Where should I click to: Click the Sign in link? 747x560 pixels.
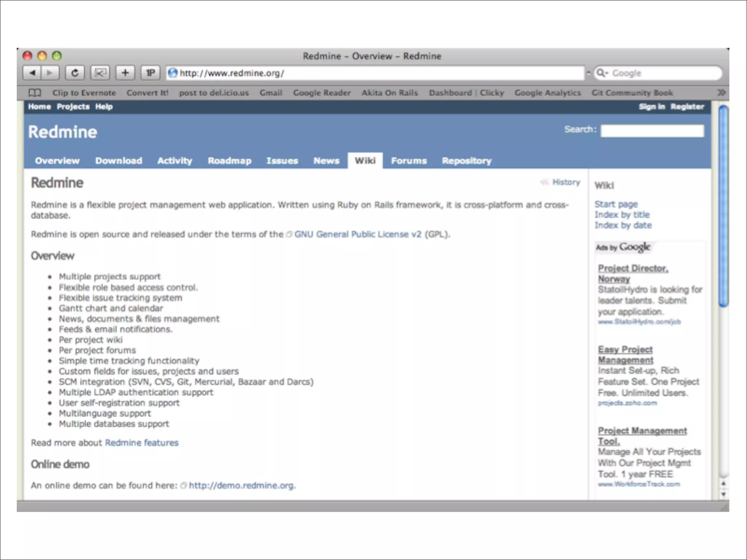(651, 107)
